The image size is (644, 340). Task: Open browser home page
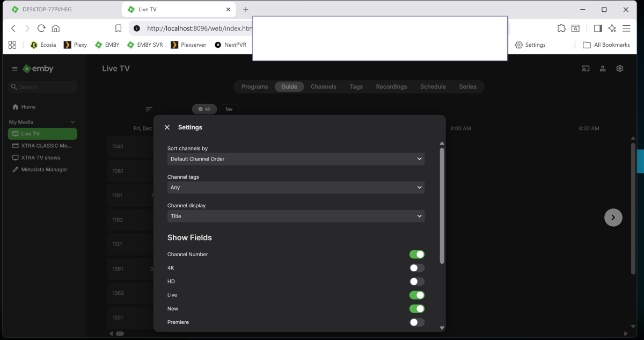point(56,28)
